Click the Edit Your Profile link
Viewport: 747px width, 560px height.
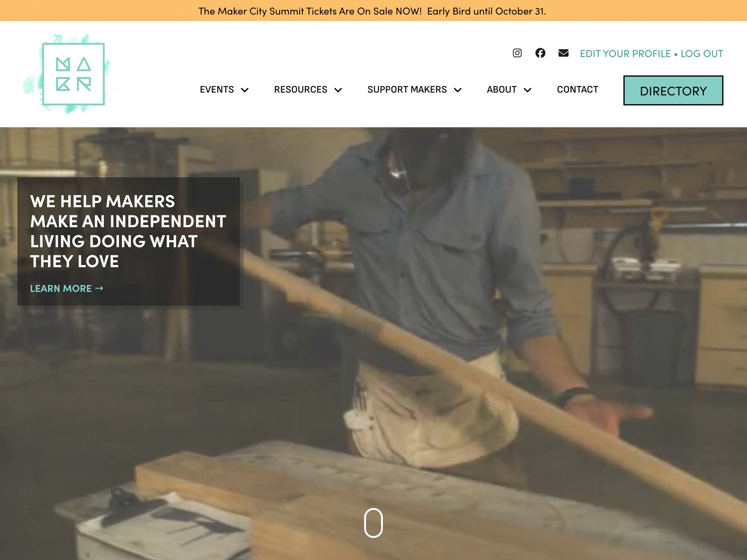(625, 54)
